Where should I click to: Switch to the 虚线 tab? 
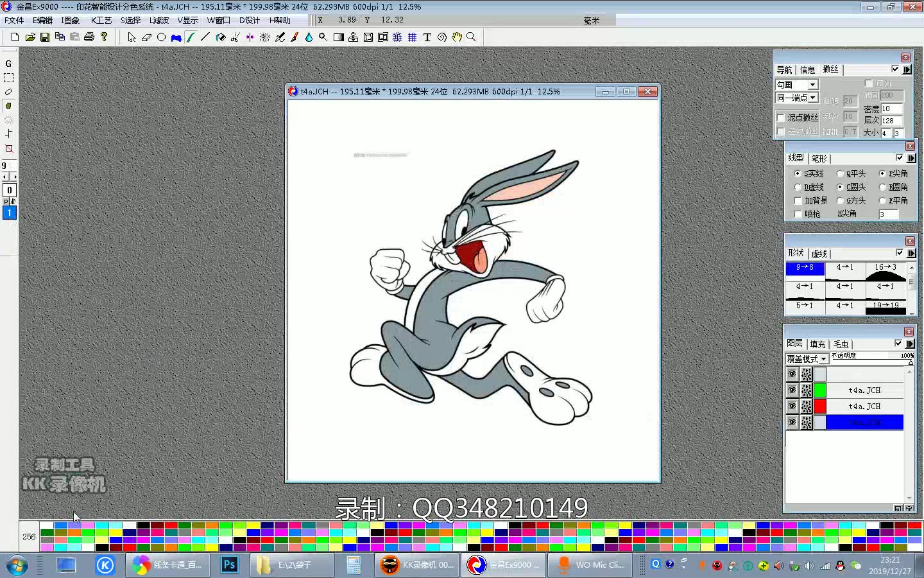point(819,254)
